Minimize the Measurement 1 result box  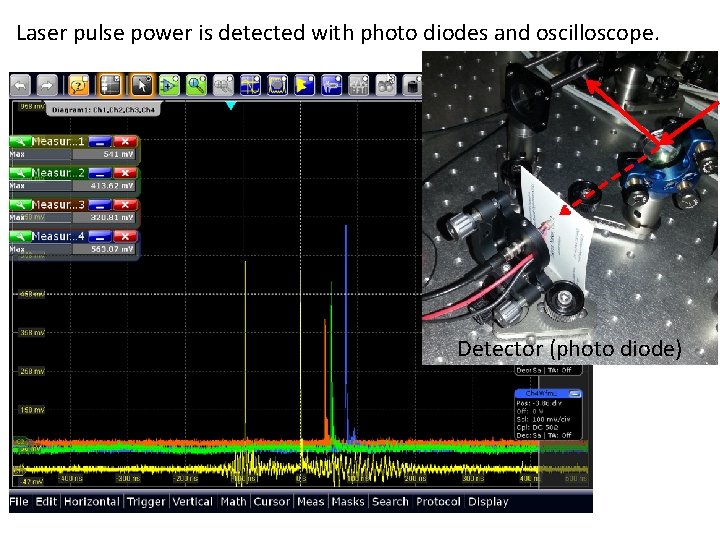pyautogui.click(x=100, y=141)
